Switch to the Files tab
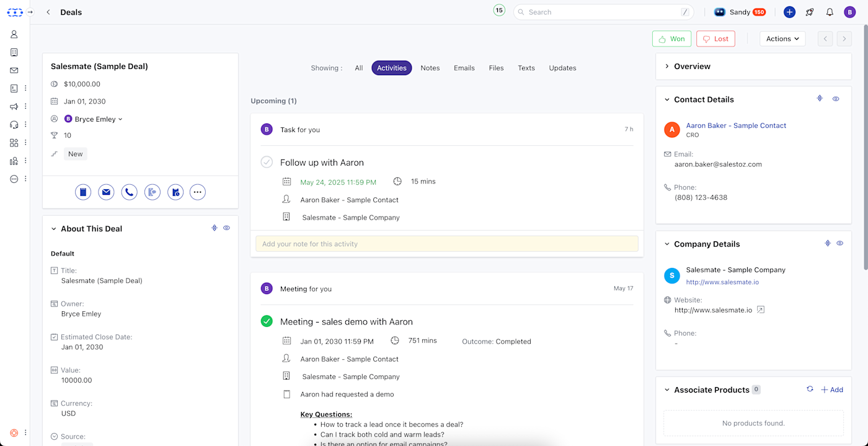The image size is (868, 446). click(496, 68)
